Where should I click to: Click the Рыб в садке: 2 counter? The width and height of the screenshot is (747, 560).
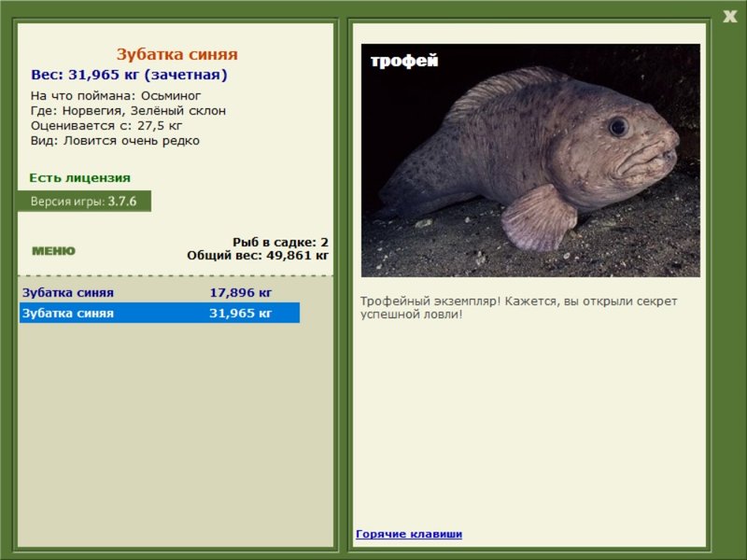click(x=280, y=242)
